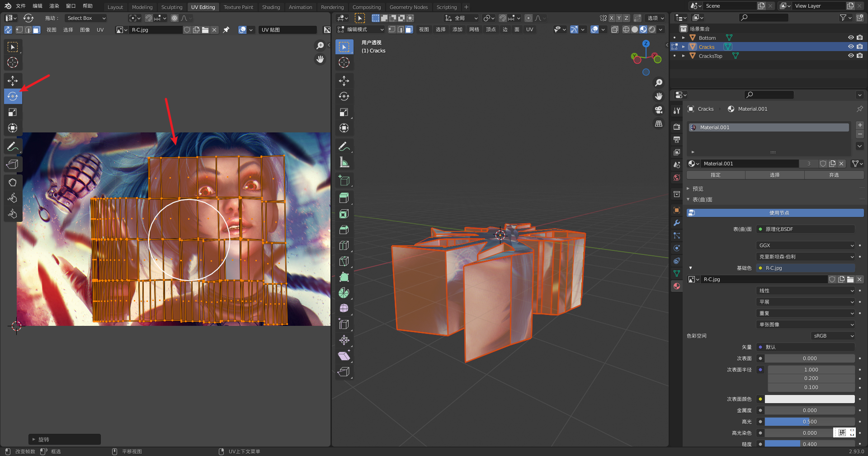The height and width of the screenshot is (456, 868).
Task: Select the Annotate tool in UV editor
Action: tap(13, 146)
